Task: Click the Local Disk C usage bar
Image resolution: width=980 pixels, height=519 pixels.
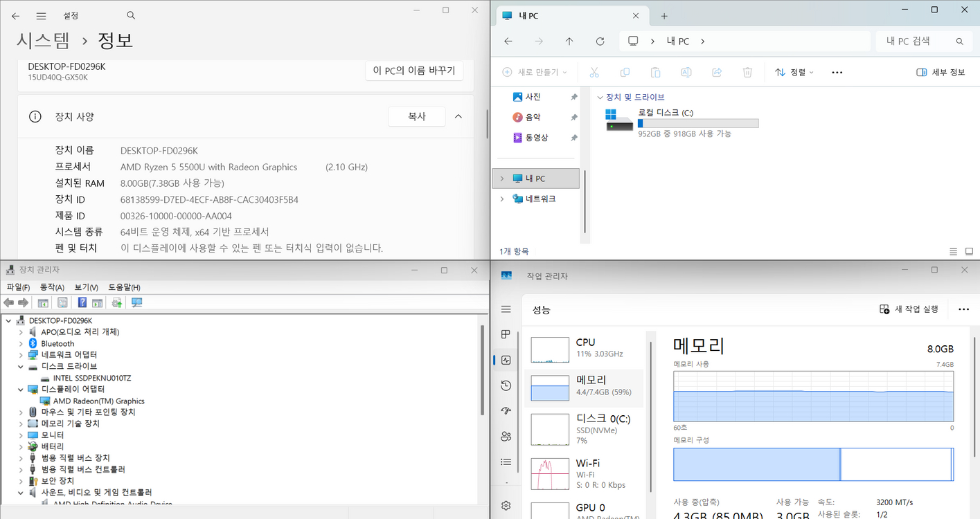Action: (x=697, y=122)
